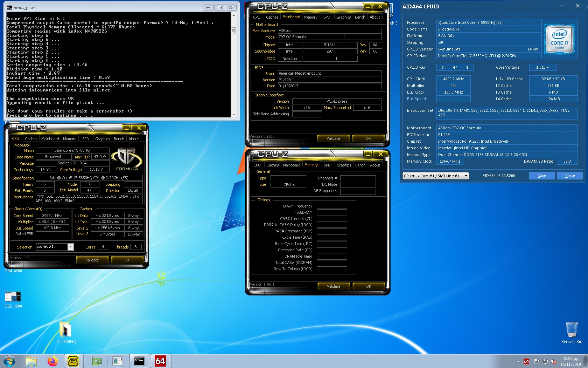Open Memory tab in CPU-Z CPU window

tap(70, 139)
